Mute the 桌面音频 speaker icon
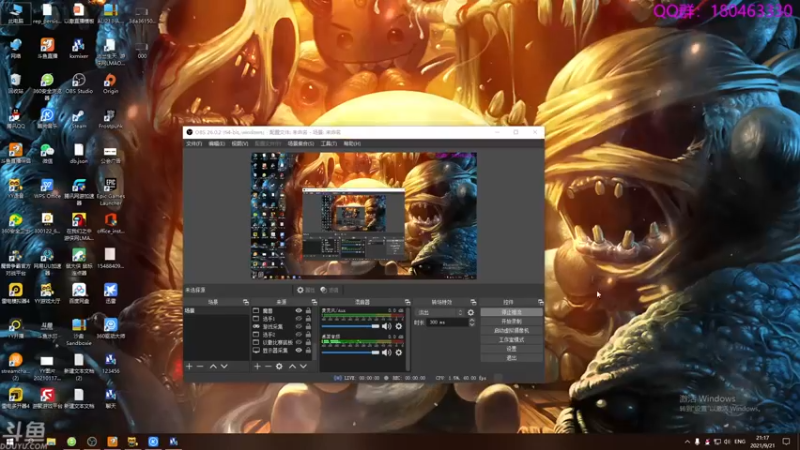The image size is (800, 450). (387, 353)
